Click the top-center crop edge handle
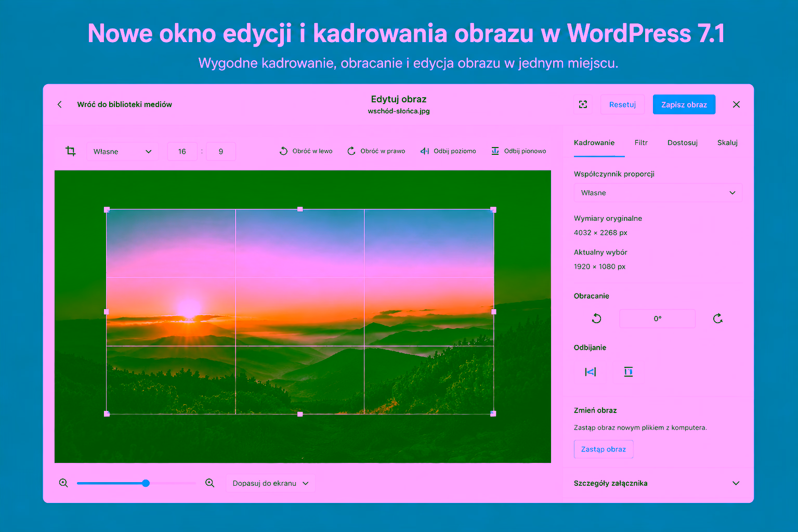The height and width of the screenshot is (532, 798). coord(300,209)
